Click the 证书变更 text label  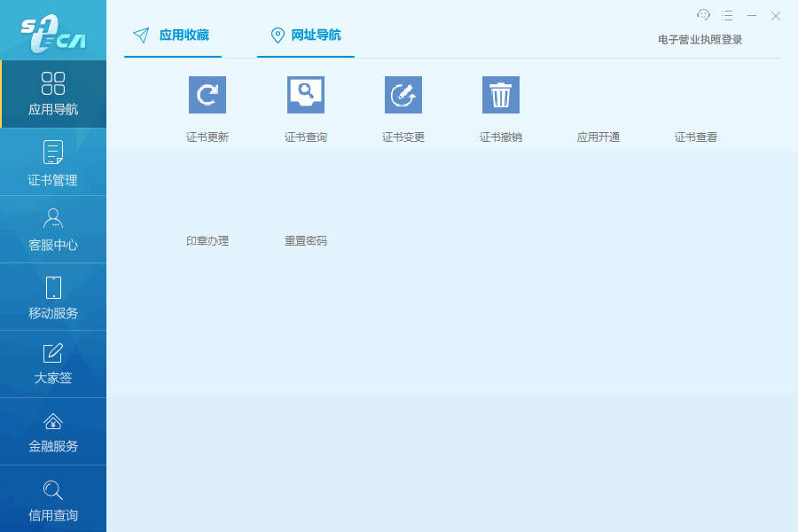click(x=403, y=137)
